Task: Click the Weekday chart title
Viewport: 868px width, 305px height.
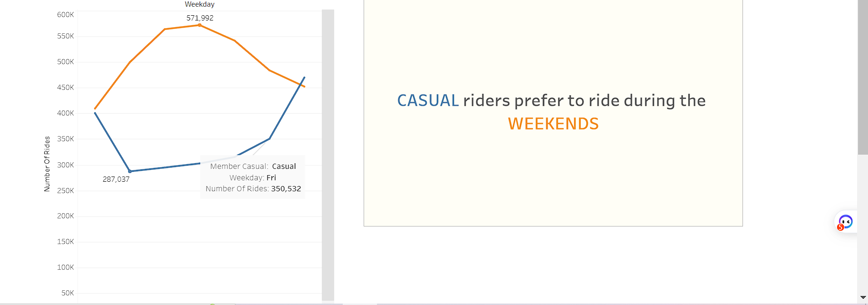Action: (x=199, y=4)
